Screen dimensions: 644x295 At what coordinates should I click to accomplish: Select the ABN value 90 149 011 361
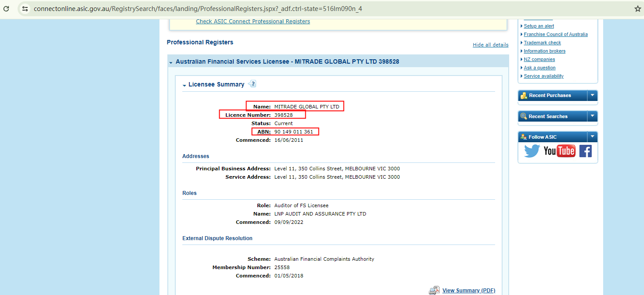coord(294,132)
